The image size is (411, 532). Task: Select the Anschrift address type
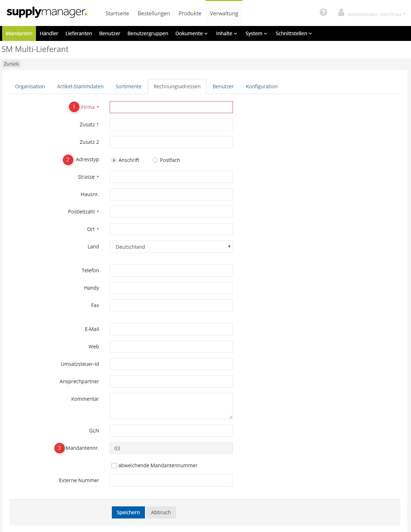[x=114, y=160]
